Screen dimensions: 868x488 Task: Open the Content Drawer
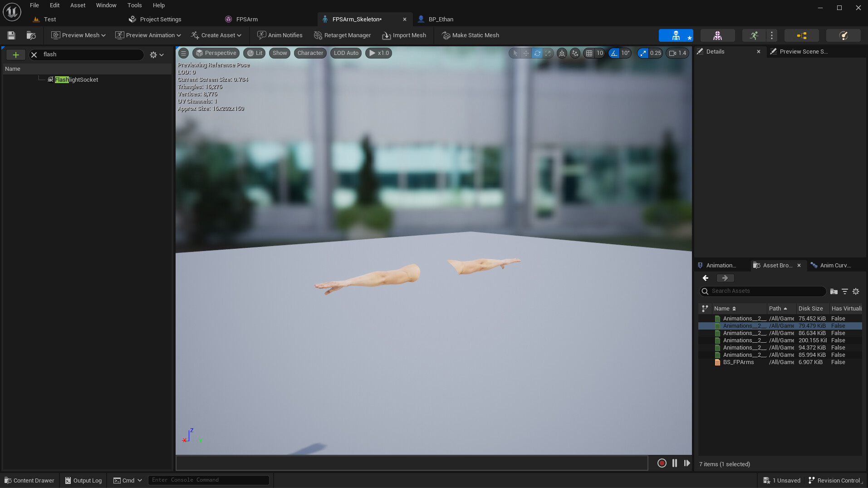tap(29, 480)
